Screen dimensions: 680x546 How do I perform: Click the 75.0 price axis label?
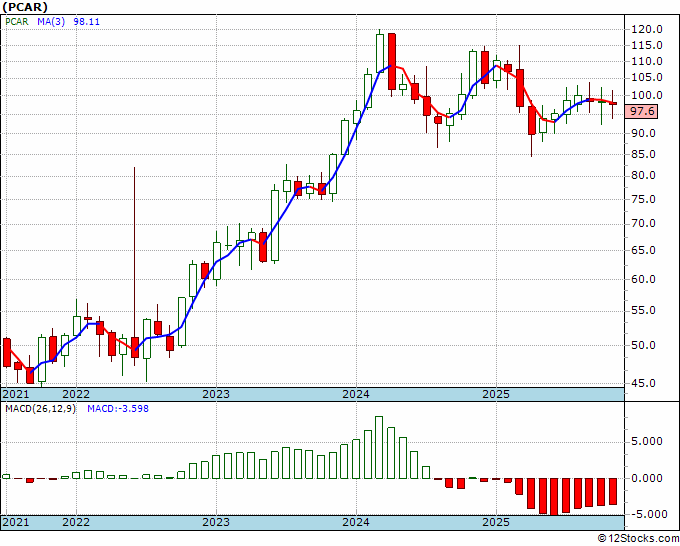644,199
